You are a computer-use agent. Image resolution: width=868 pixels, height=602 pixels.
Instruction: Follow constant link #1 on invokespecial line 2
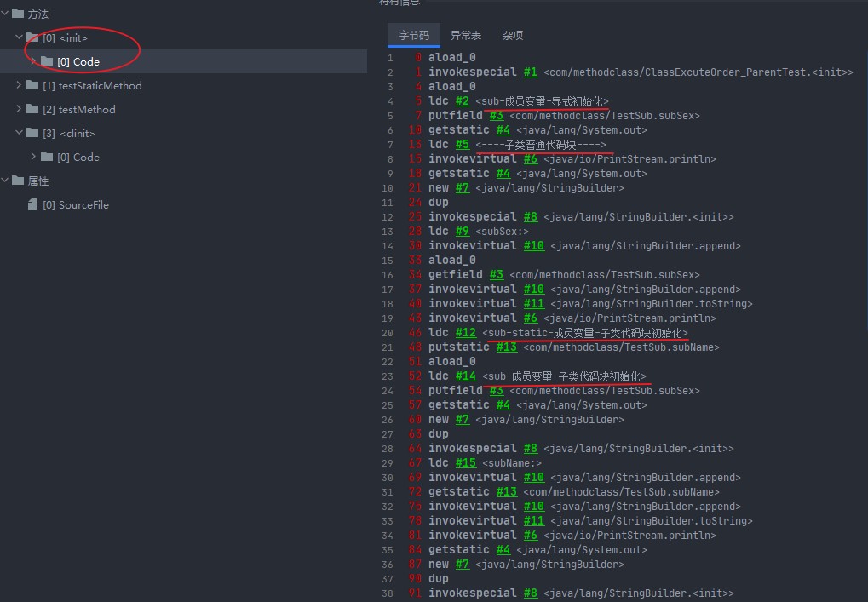click(531, 72)
